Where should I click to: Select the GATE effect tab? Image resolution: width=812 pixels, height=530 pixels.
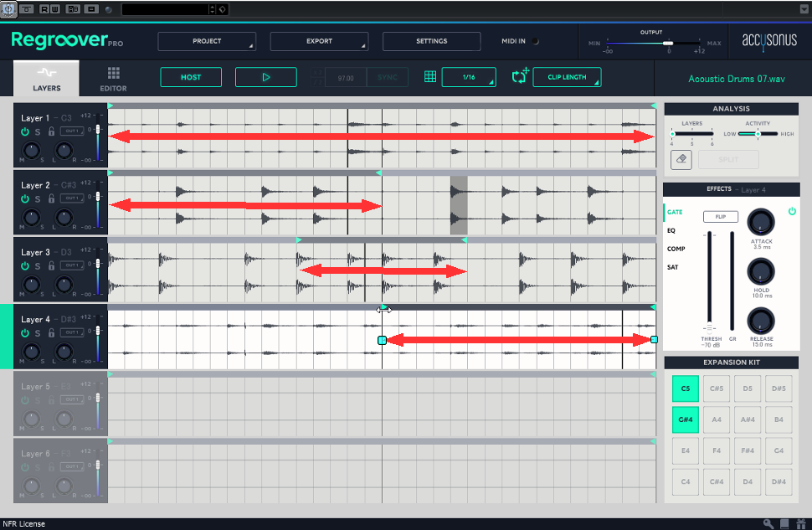click(x=675, y=212)
